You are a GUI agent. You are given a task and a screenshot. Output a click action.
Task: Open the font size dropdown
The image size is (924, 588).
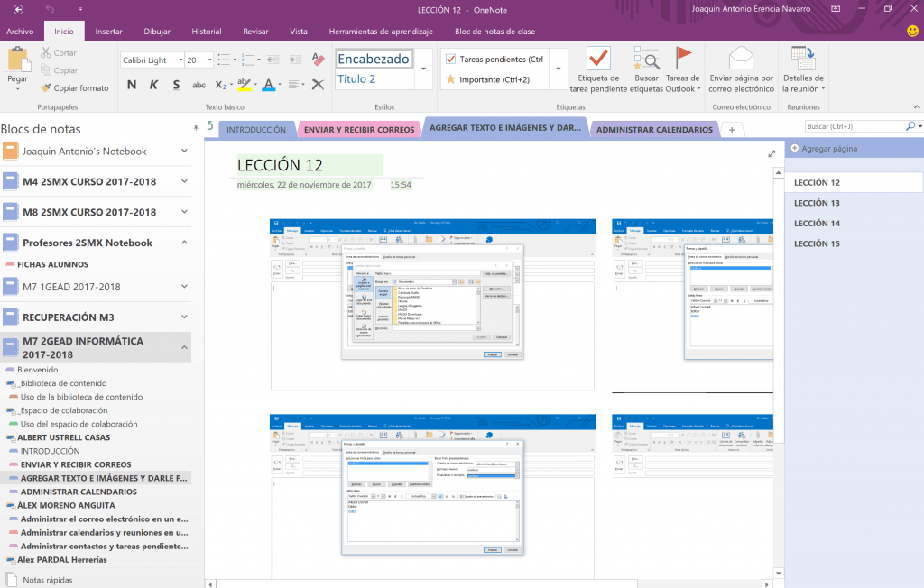(209, 60)
